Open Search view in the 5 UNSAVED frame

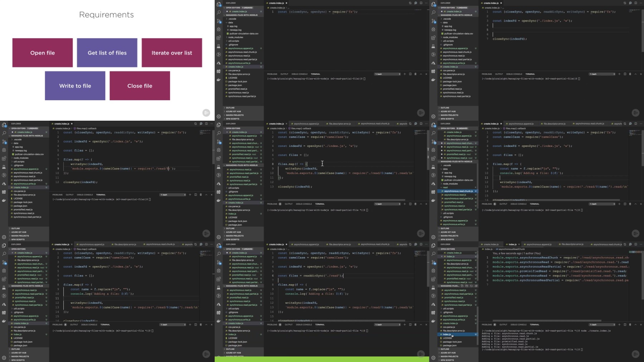coord(433,133)
